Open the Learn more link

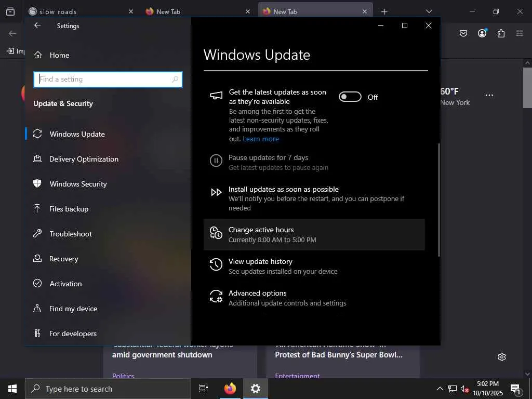click(x=261, y=139)
